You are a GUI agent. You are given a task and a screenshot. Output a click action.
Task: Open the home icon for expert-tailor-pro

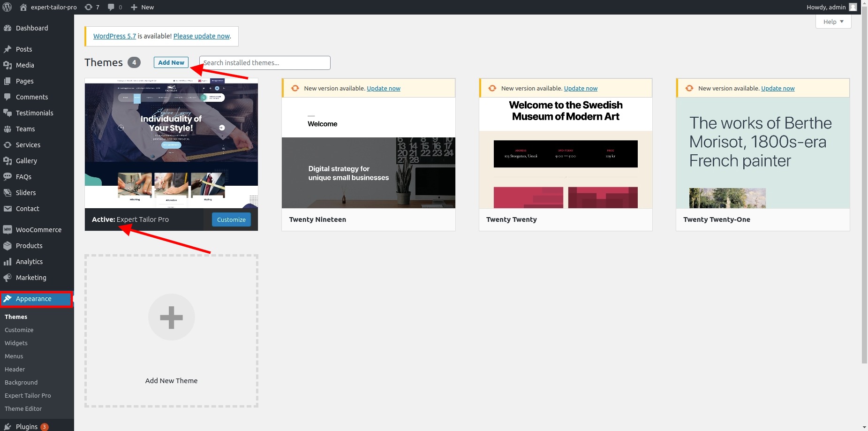(x=23, y=7)
